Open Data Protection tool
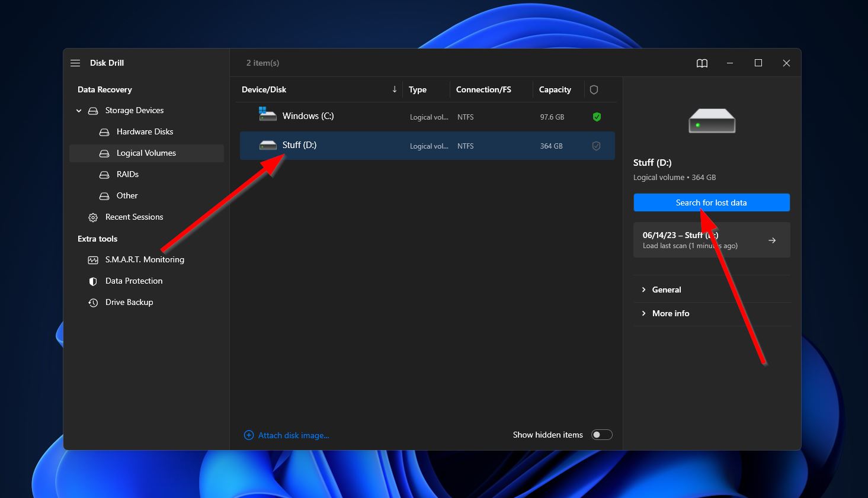 coord(134,281)
